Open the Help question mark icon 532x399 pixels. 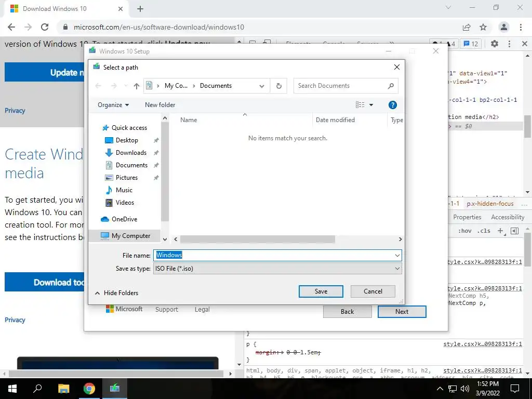[x=393, y=105]
